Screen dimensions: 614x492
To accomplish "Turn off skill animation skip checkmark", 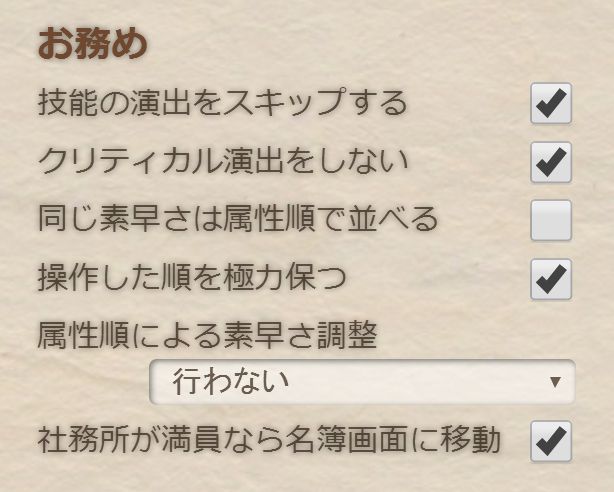I will (550, 104).
